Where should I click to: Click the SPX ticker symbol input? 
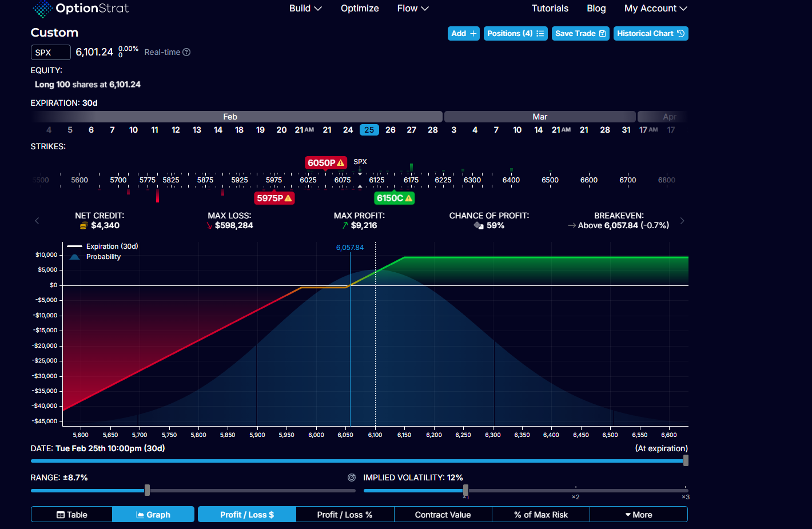point(50,53)
